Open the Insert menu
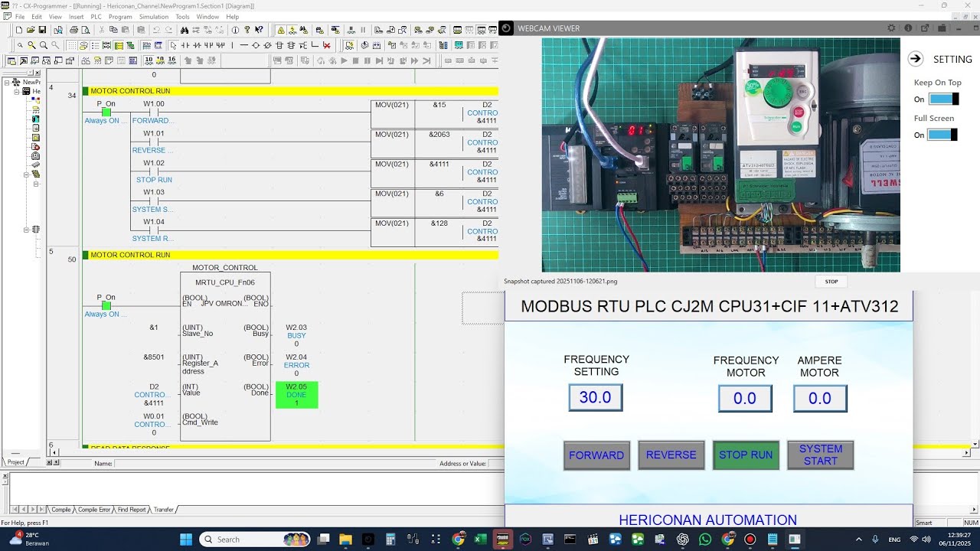The image size is (980, 551). pyautogui.click(x=77, y=17)
